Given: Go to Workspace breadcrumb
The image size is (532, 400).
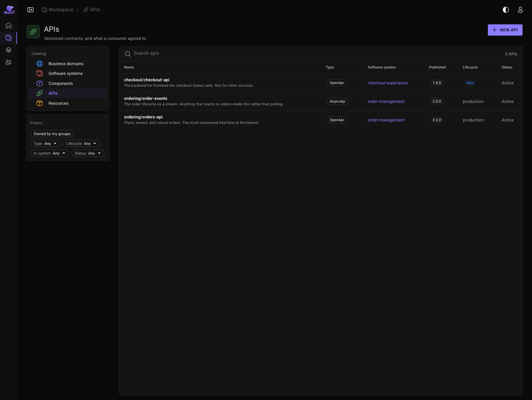Looking at the screenshot, I should (58, 10).
